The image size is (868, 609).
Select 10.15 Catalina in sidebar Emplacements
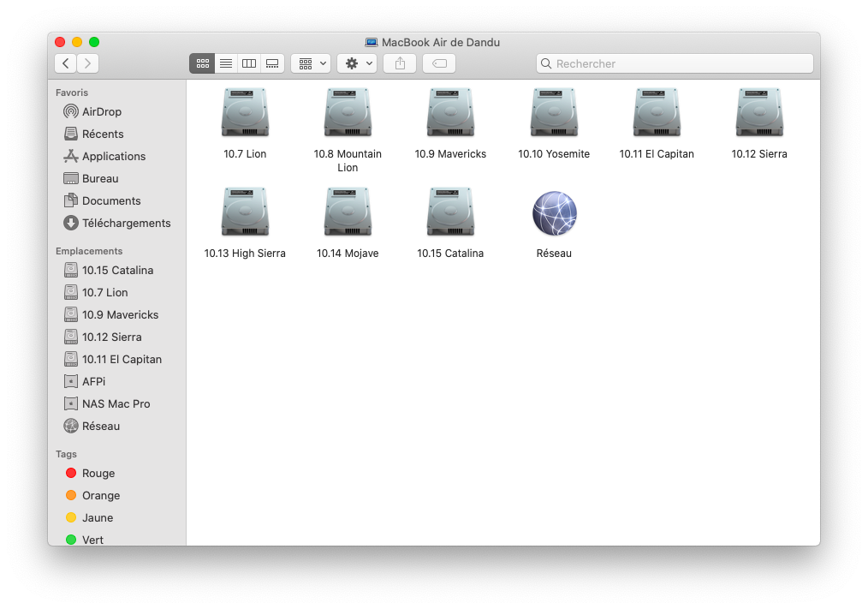109,271
